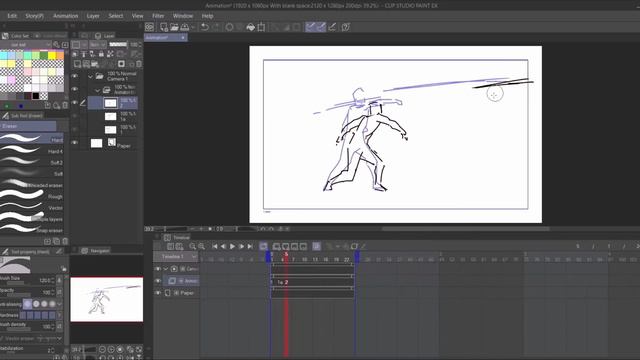Viewport: 640px width, 360px height.
Task: Step to previous frame in Timeline
Action: pos(223,246)
